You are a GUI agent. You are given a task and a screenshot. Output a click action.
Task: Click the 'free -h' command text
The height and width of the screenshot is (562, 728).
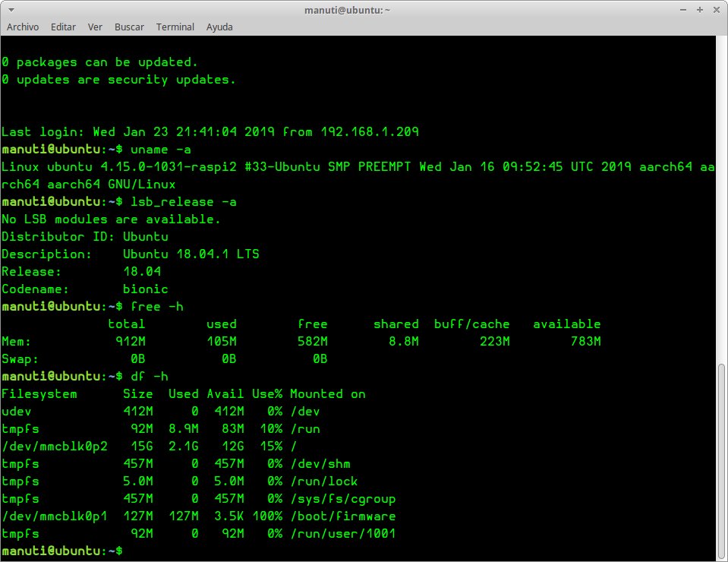[x=157, y=307]
